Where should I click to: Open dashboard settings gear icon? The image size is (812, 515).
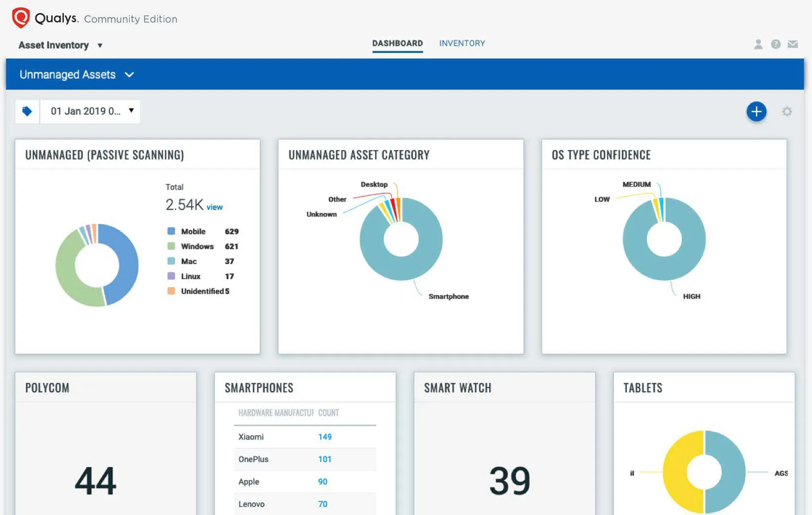pos(787,112)
